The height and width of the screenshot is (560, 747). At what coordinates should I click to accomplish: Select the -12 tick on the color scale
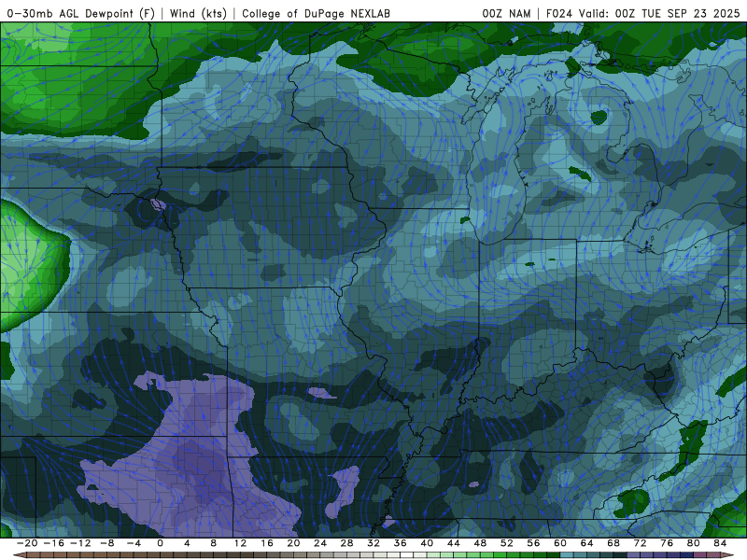tap(80, 543)
